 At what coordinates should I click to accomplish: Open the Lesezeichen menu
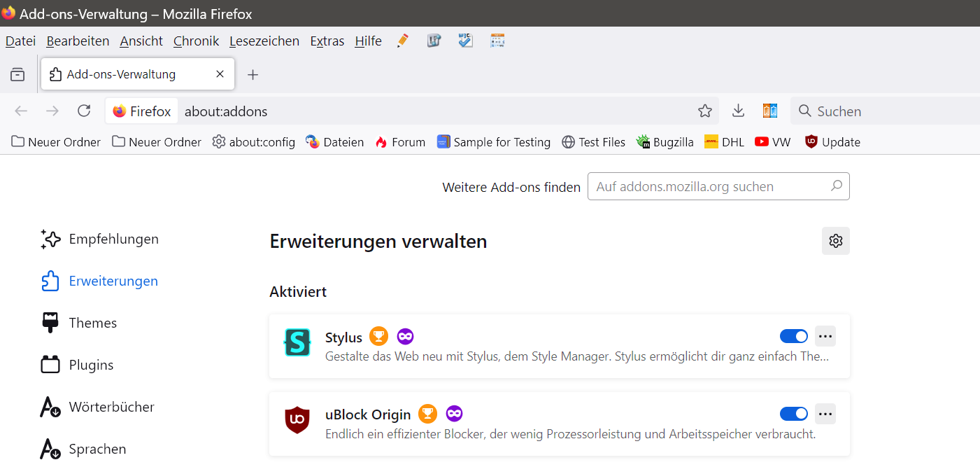(x=264, y=41)
